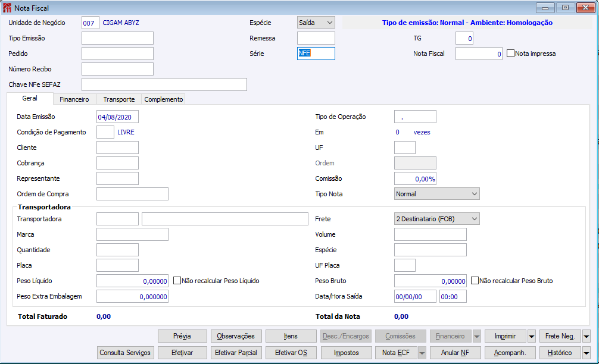The image size is (599, 364).
Task: Click the Número Recibo field
Action: (x=117, y=69)
